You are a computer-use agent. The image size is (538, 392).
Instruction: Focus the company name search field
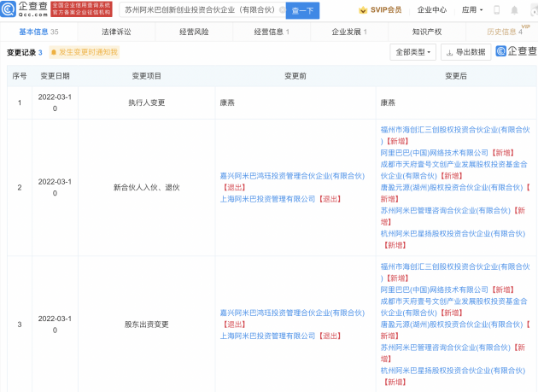[x=202, y=10]
